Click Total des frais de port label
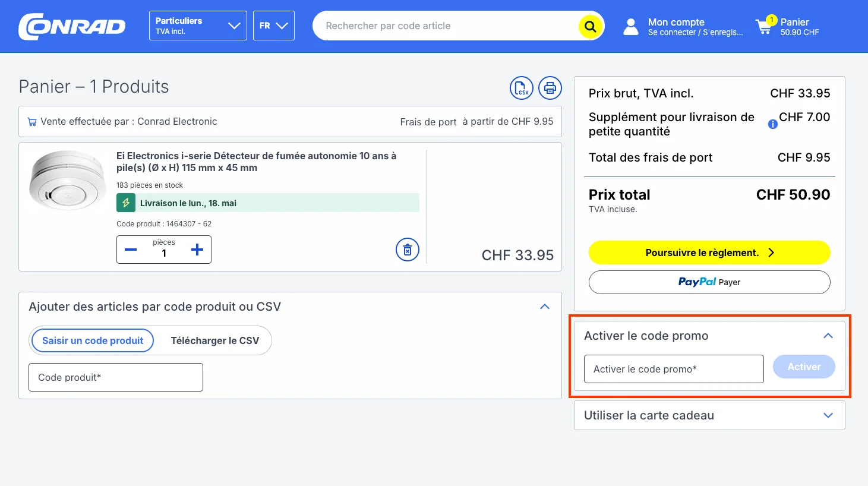The height and width of the screenshot is (486, 868). [651, 157]
